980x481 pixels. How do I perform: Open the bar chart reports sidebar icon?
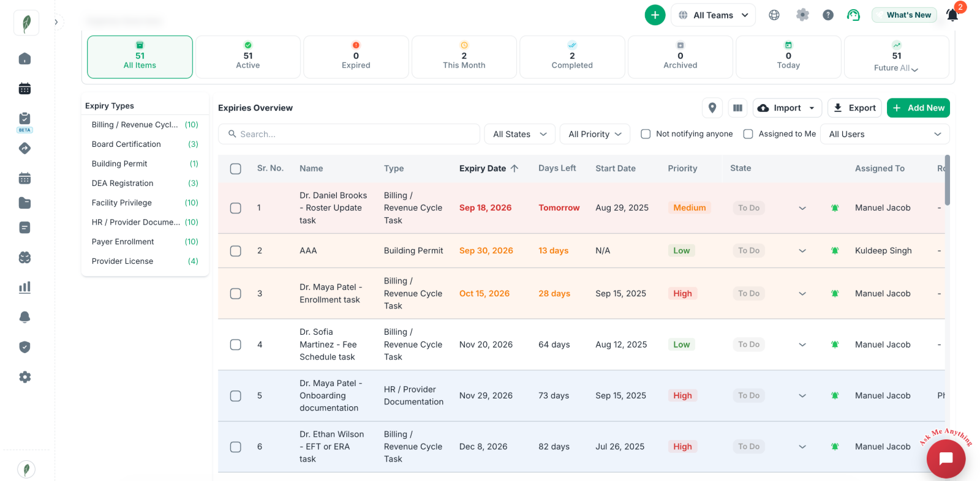(x=24, y=287)
